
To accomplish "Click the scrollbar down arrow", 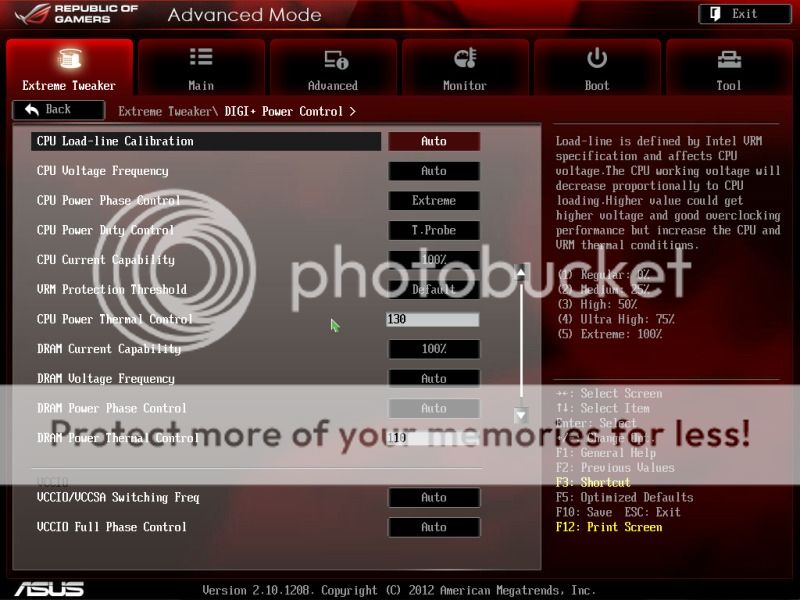I will coord(520,414).
